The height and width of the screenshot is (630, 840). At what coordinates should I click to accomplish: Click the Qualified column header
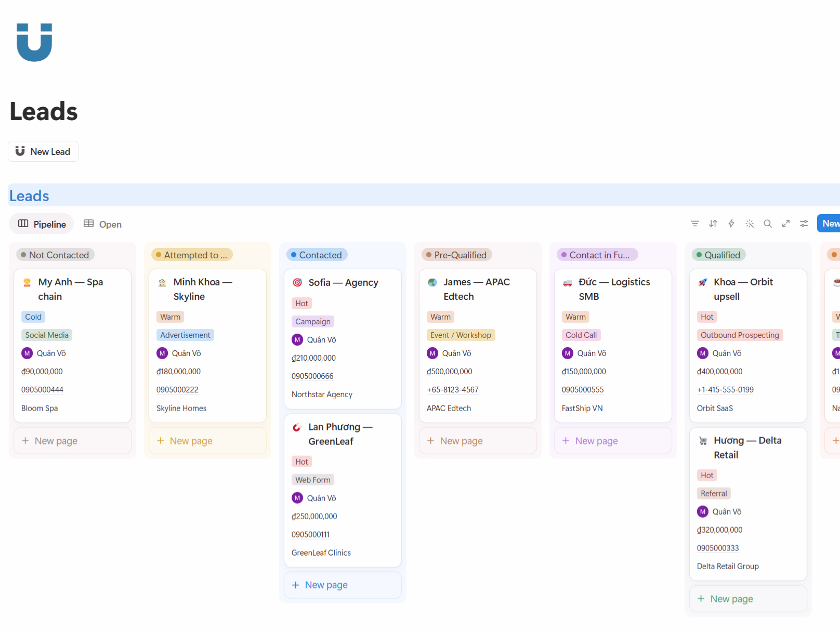[x=718, y=255]
